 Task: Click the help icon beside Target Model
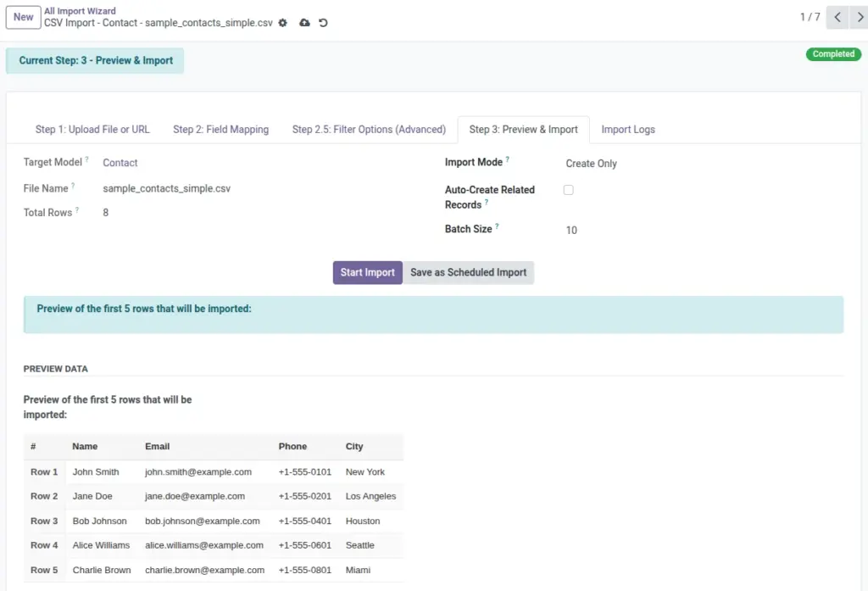coord(87,159)
